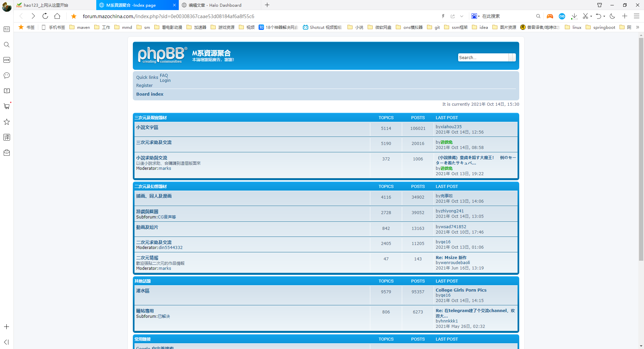Click the browser address bar URL

point(168,16)
